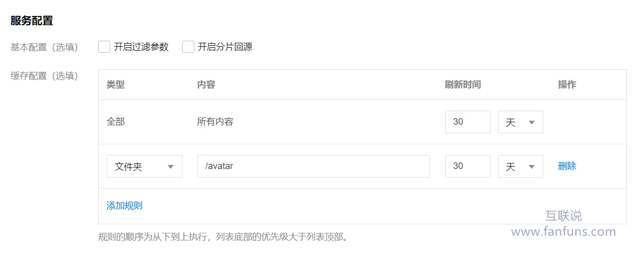The width and height of the screenshot is (644, 256).
Task: Select the 所有内容 cell
Action: [216, 122]
